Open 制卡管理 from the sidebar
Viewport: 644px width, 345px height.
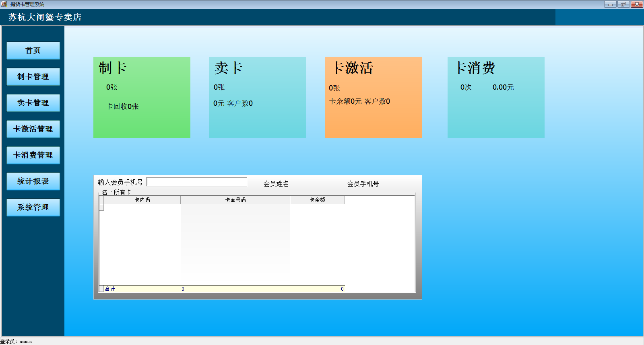pos(33,77)
